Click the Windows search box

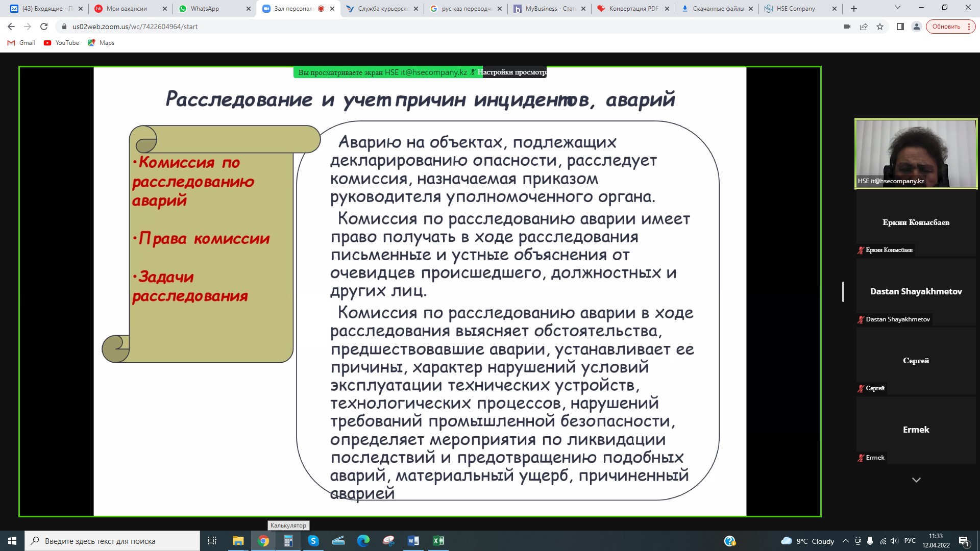tap(112, 541)
